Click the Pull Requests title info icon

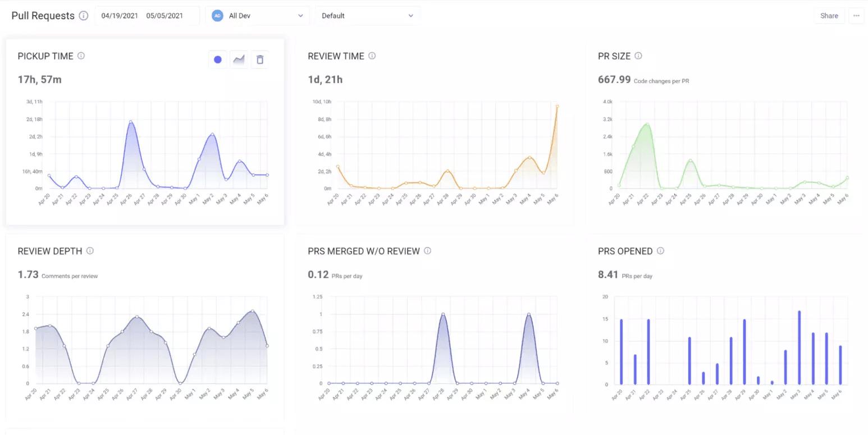pyautogui.click(x=84, y=16)
